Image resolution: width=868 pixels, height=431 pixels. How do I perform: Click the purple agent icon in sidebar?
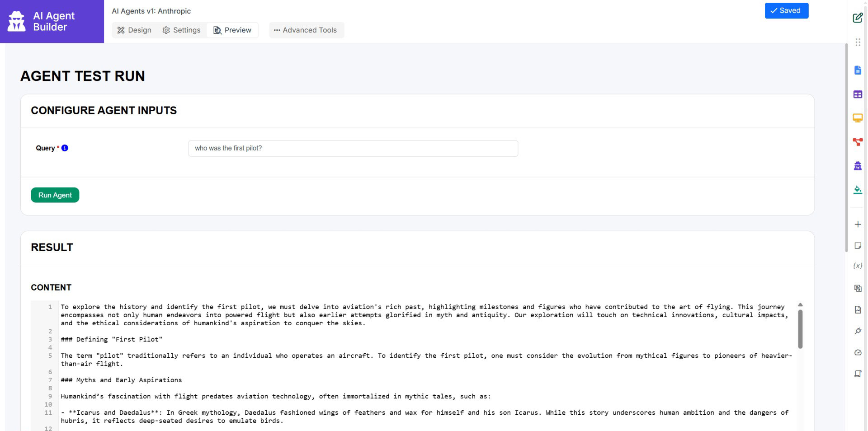coord(858,166)
